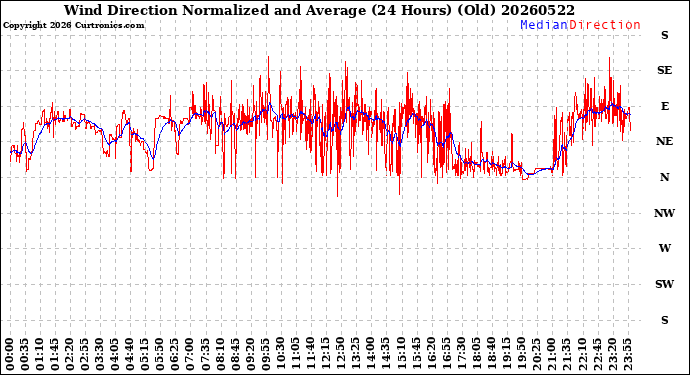Click the 'NE' y-axis label
690x375 pixels.
(664, 141)
